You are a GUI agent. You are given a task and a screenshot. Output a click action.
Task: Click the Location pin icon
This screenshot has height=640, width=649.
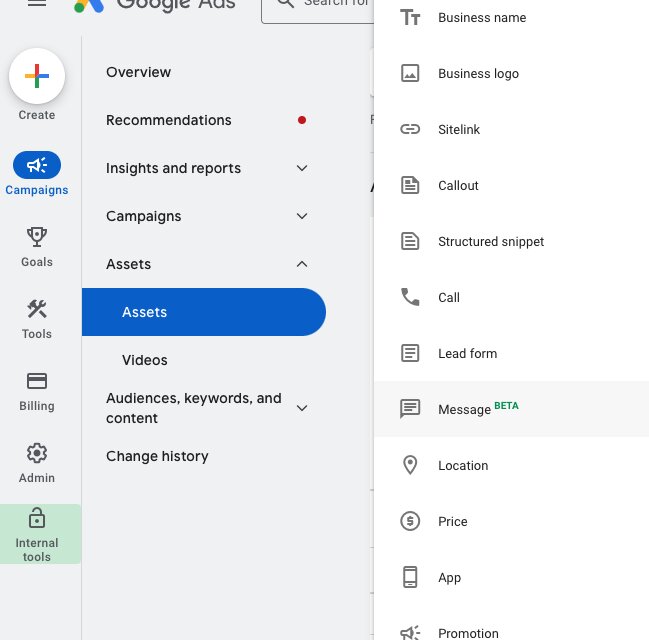410,465
